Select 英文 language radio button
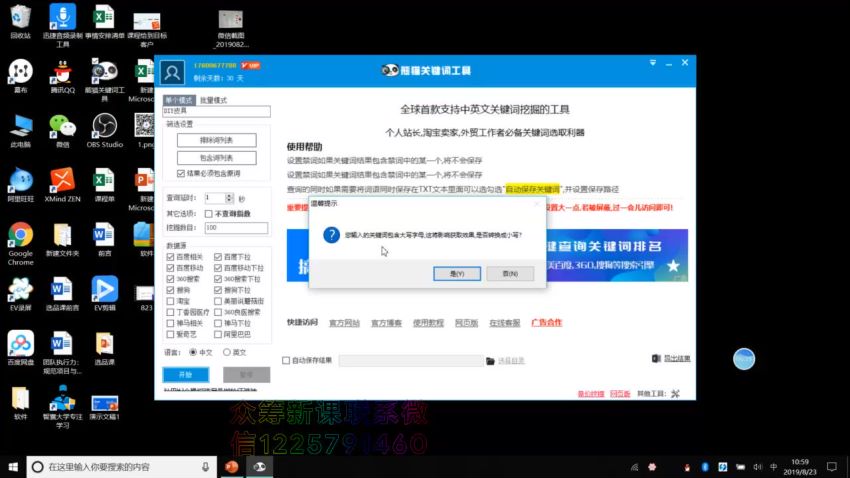 click(227, 352)
